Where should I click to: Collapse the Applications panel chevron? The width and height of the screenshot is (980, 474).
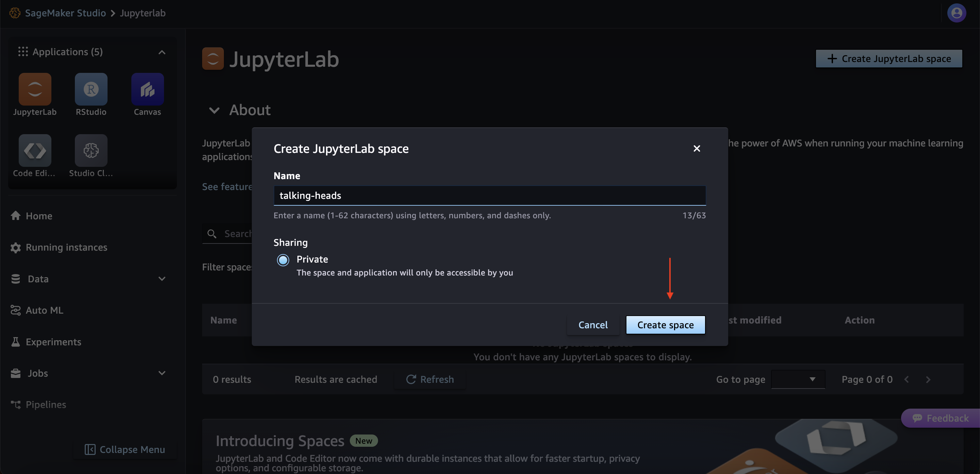tap(162, 52)
